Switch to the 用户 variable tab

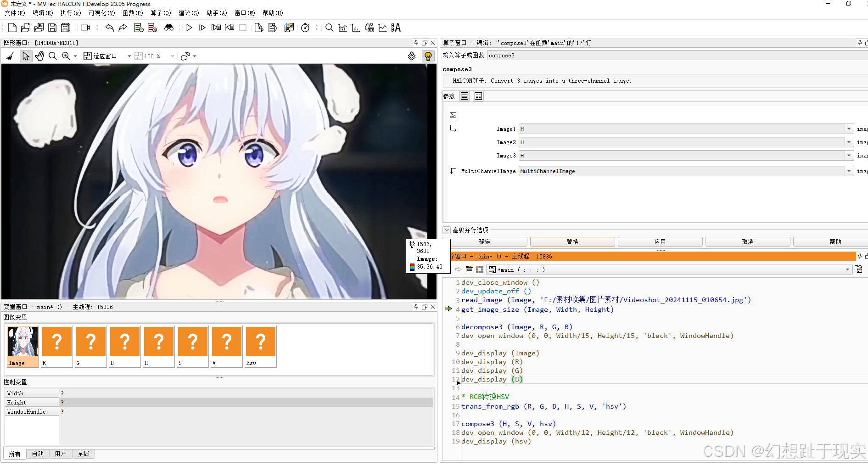point(61,454)
